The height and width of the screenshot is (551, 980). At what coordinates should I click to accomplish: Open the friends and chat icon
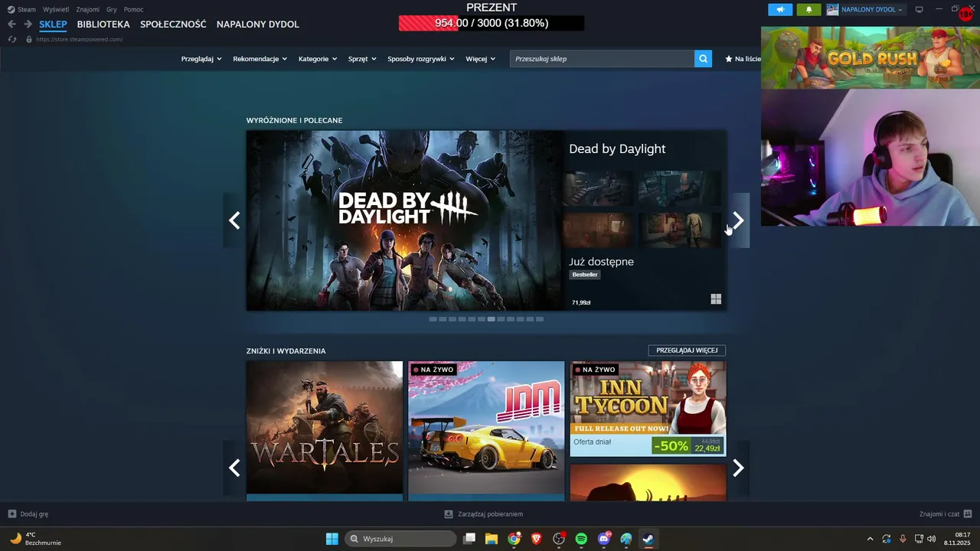point(968,514)
